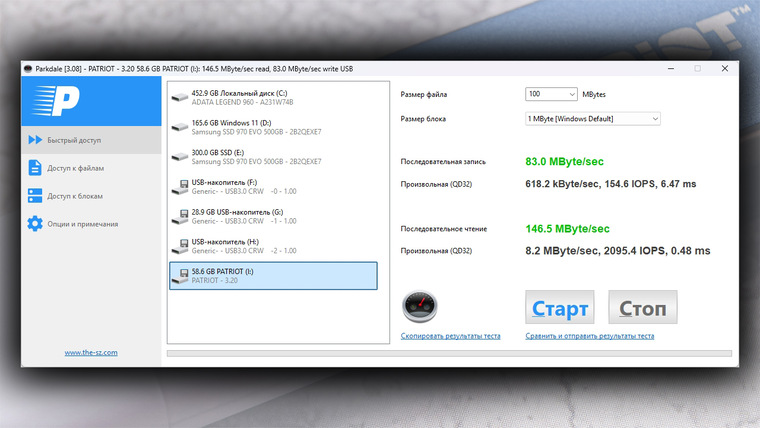Image resolution: width=760 pixels, height=428 pixels.
Task: Click the USB drive icon for (F:)
Action: click(180, 187)
